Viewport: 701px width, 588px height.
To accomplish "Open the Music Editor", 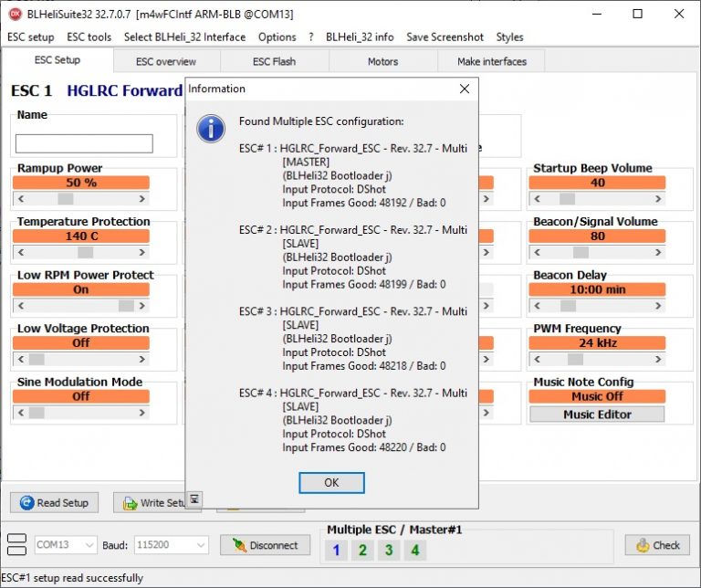I will click(x=597, y=415).
